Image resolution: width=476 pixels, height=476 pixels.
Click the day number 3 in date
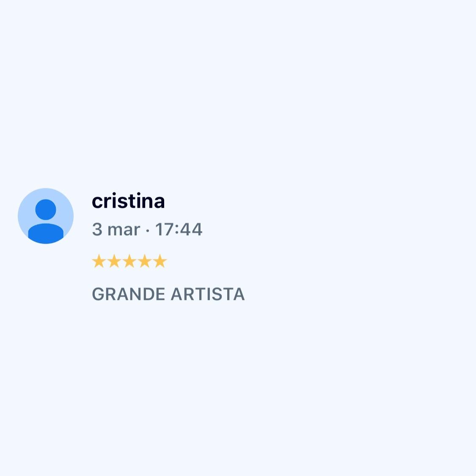tap(97, 229)
